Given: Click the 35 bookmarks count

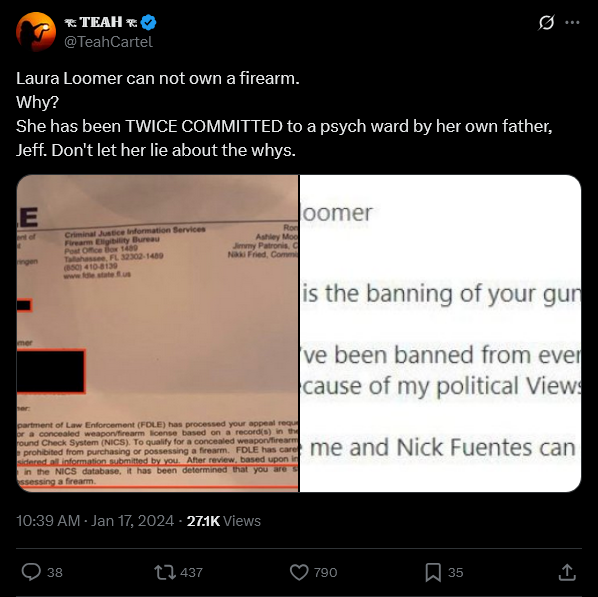Looking at the screenshot, I should 455,572.
